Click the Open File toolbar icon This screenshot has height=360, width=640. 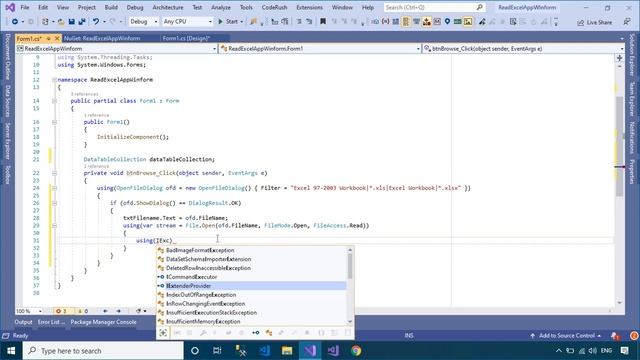pyautogui.click(x=61, y=22)
